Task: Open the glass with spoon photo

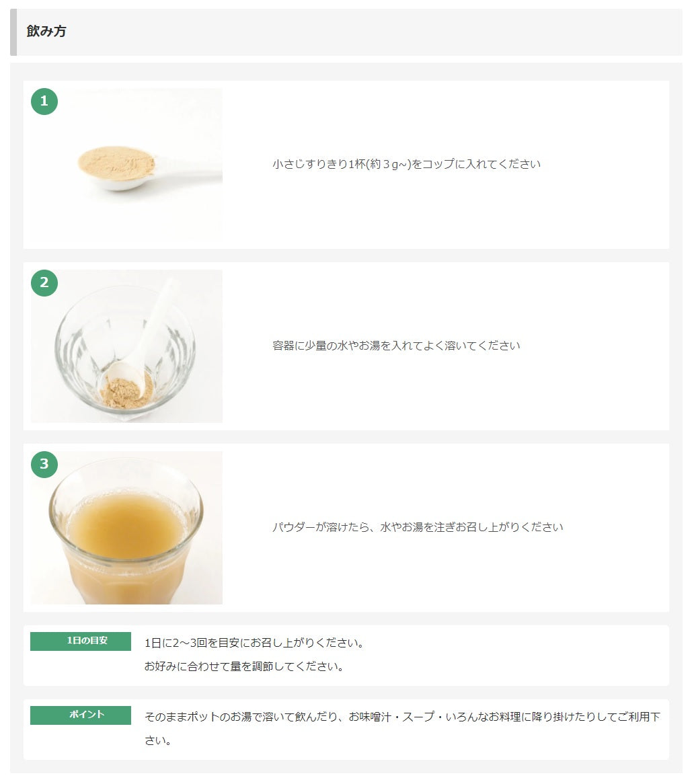Action: click(126, 346)
